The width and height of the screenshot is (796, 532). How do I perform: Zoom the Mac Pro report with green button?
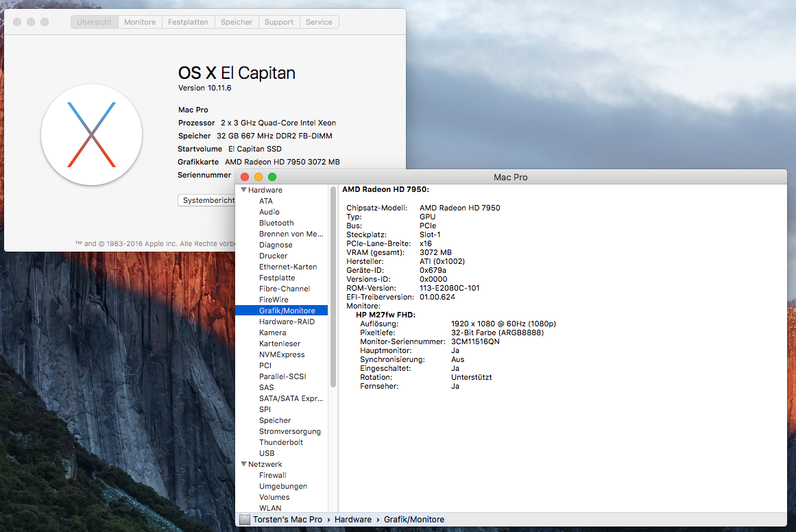272,177
